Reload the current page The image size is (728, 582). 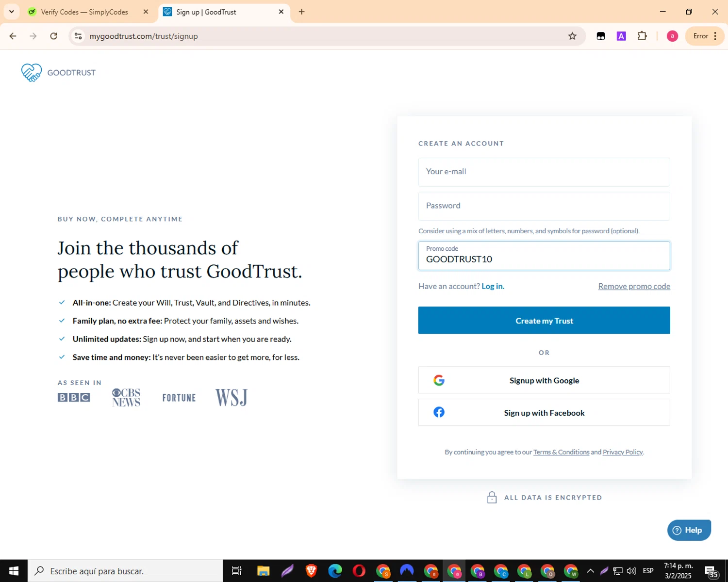pos(54,36)
